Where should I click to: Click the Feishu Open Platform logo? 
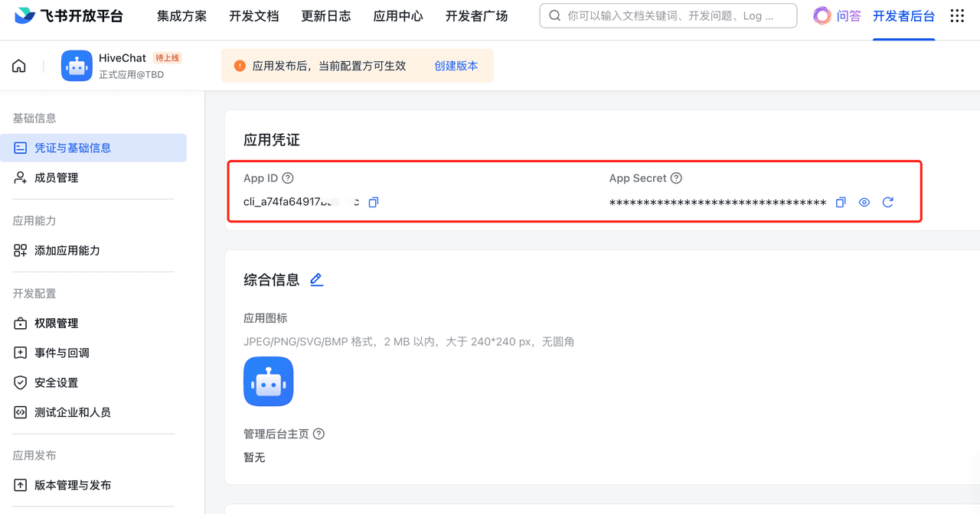pos(68,16)
